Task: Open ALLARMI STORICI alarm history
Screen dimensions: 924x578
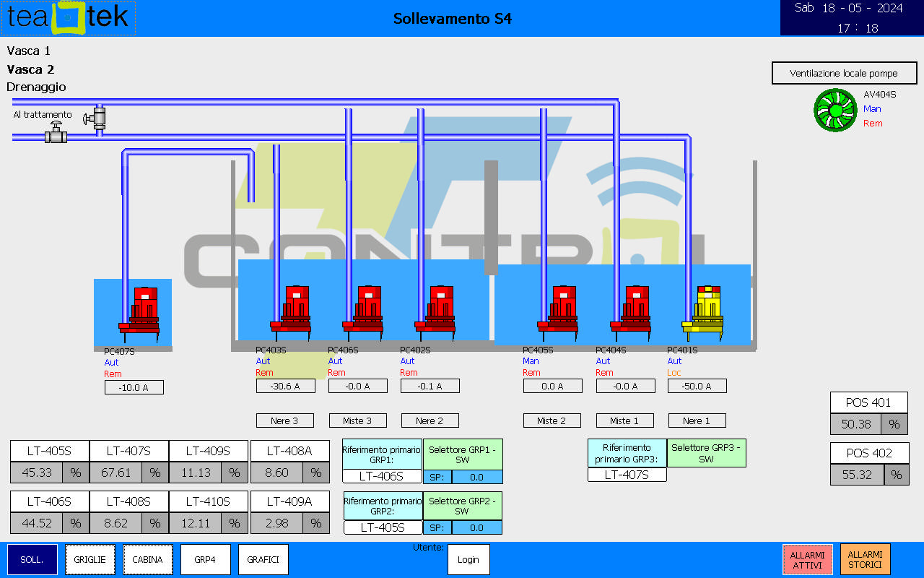Action: click(x=865, y=559)
